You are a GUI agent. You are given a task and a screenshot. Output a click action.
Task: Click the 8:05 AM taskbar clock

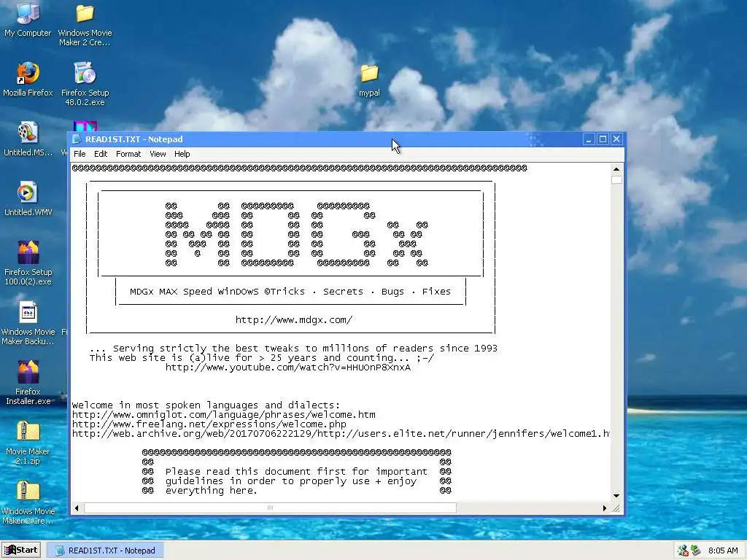(723, 551)
